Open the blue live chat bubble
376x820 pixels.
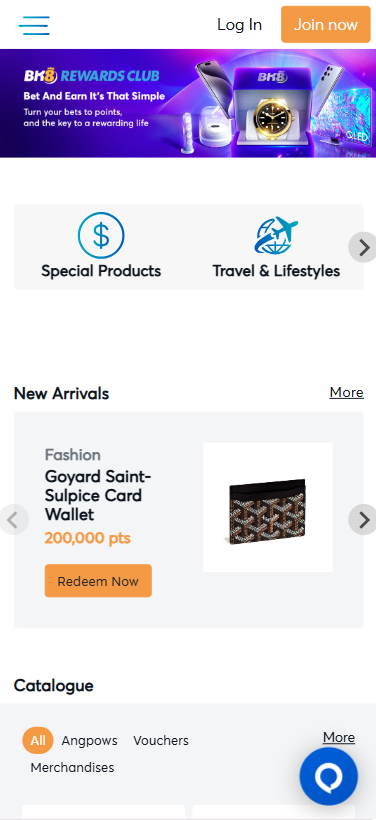328,776
